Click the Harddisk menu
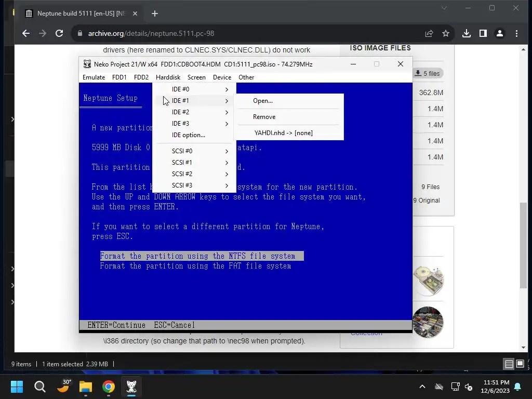The width and height of the screenshot is (532, 399). pyautogui.click(x=168, y=77)
